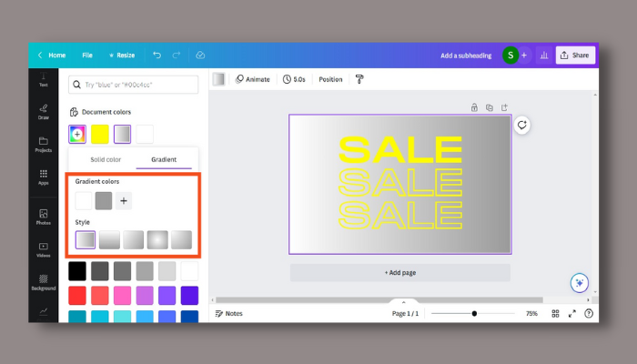Click the undo arrow
Image resolution: width=637 pixels, height=364 pixels.
click(x=157, y=56)
